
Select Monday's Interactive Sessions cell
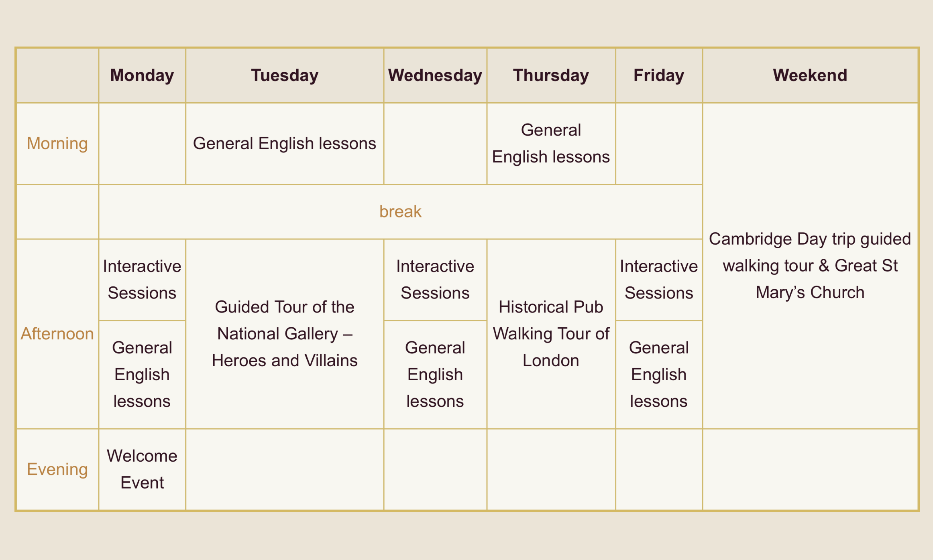point(142,280)
